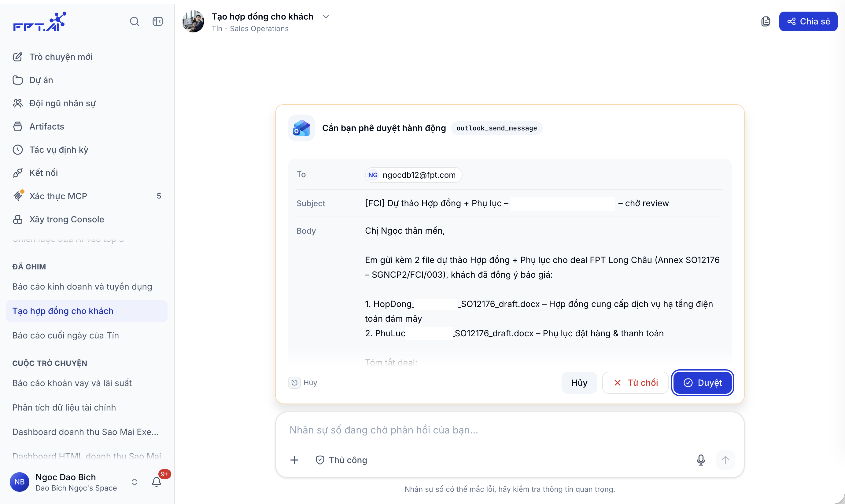The width and height of the screenshot is (845, 504).
Task: Expand the workspace switcher arrows
Action: (134, 482)
